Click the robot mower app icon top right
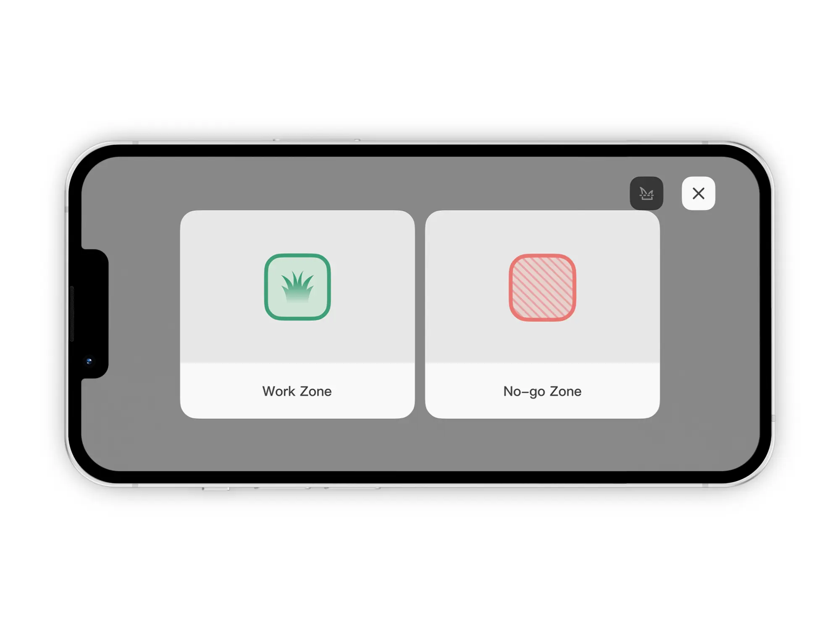This screenshot has height=630, width=840. click(647, 193)
